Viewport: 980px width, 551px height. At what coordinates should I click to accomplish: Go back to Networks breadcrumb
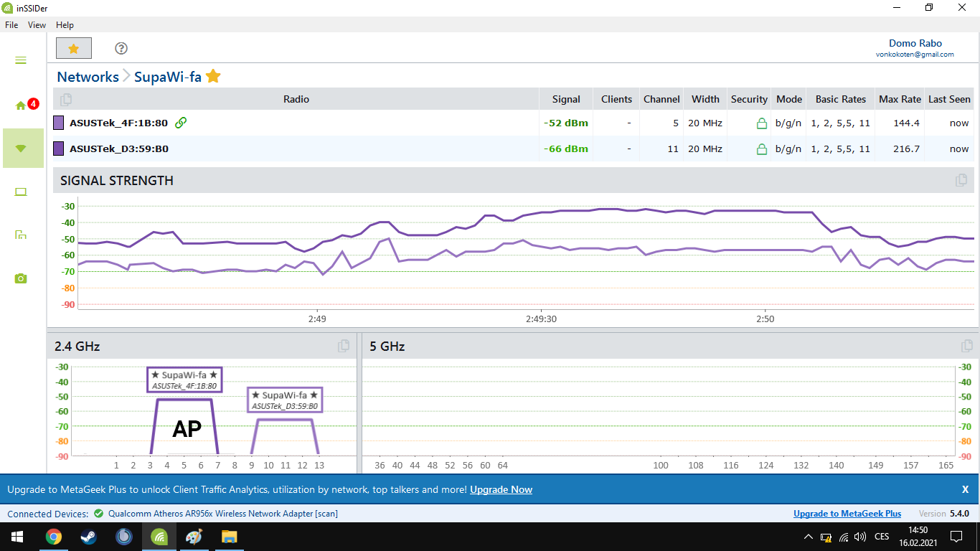[88, 77]
